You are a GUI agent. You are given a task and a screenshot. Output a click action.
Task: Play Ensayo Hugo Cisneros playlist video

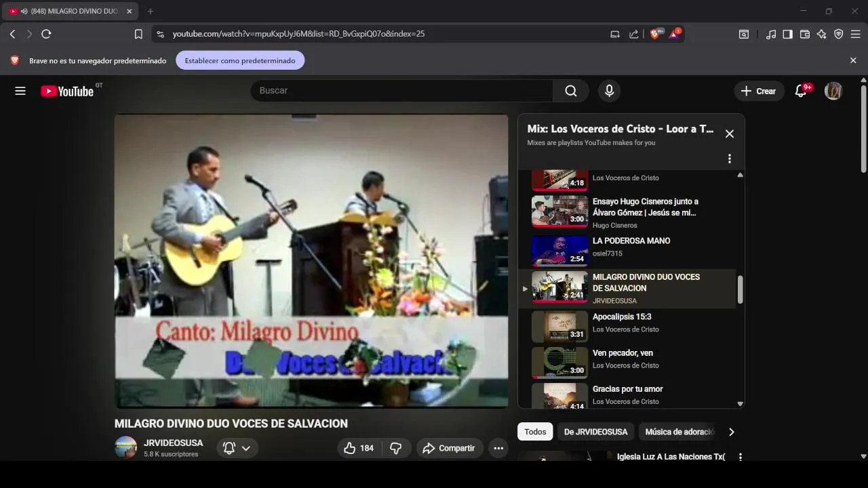pos(627,213)
